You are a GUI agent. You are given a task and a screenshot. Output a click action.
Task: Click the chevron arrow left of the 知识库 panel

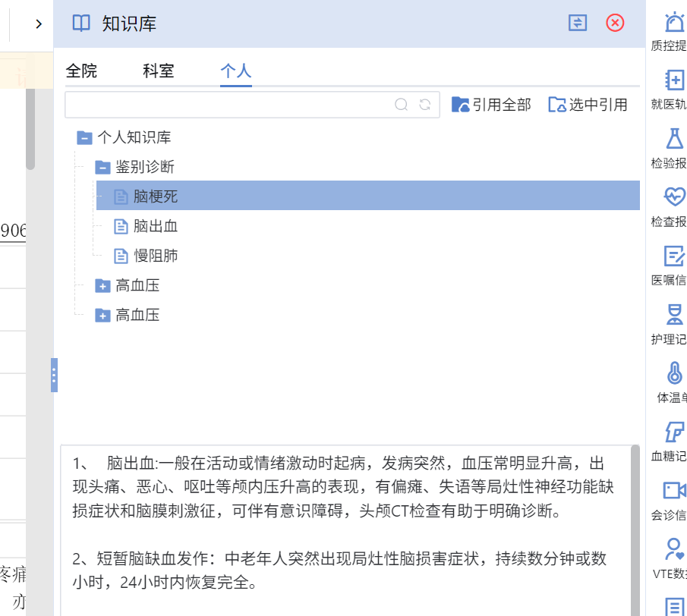coord(39,24)
